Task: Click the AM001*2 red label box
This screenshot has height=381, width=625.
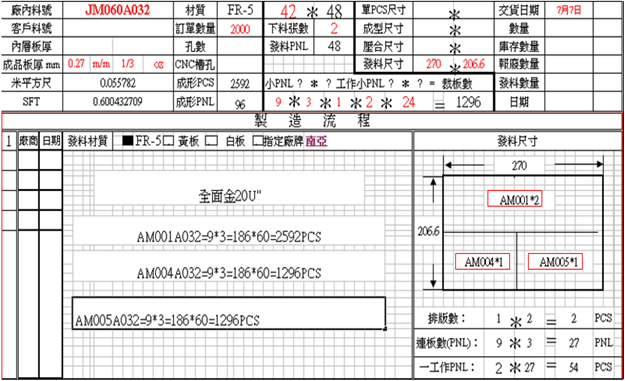Action: click(x=515, y=198)
